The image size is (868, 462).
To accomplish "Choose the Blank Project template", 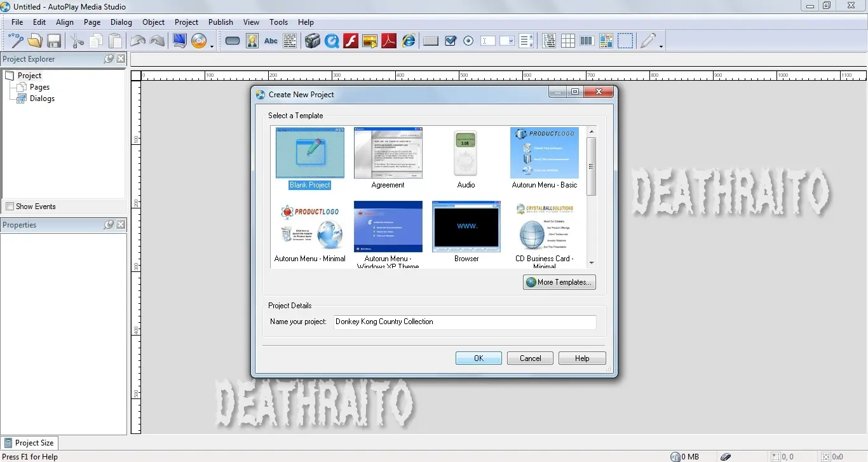I will [310, 158].
